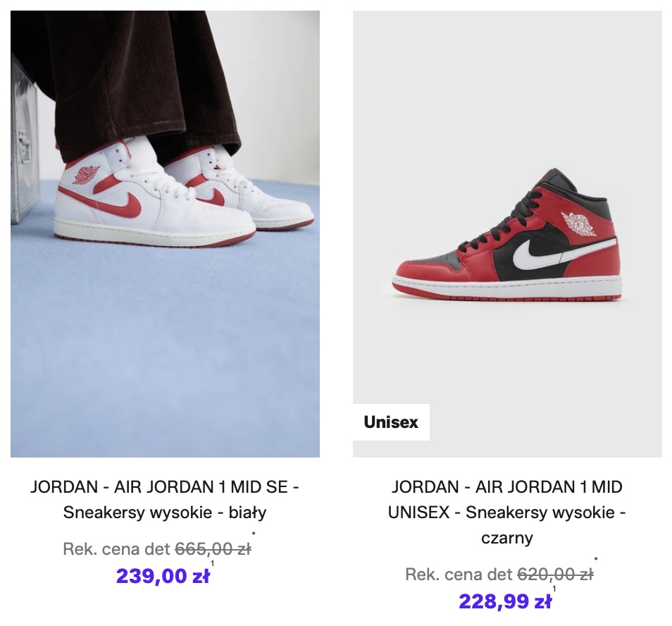This screenshot has width=672, height=626.
Task: Click the red Wings logo on white sneaker
Action: [86, 175]
